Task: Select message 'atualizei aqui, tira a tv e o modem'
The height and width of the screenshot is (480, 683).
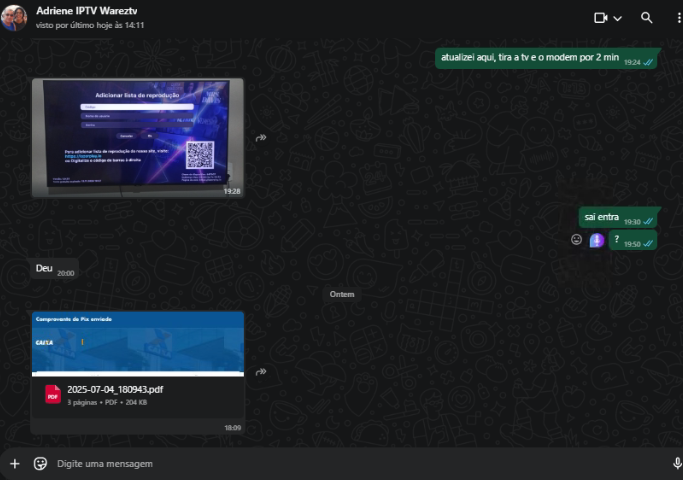Action: pyautogui.click(x=546, y=58)
